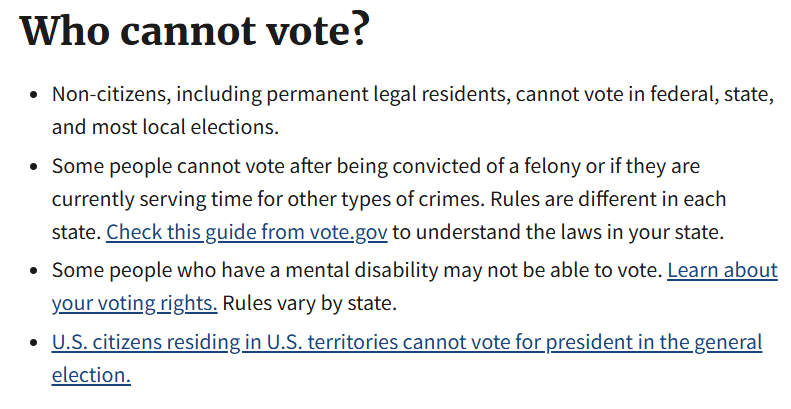Click the phrase 'permanent legal residents'
Viewport: 791px width, 409px height.
[388, 94]
